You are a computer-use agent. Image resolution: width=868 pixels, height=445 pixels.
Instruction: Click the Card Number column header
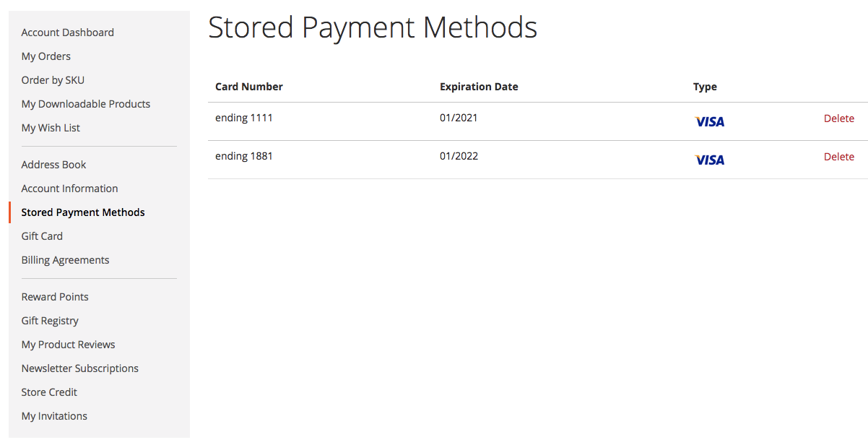click(x=249, y=87)
